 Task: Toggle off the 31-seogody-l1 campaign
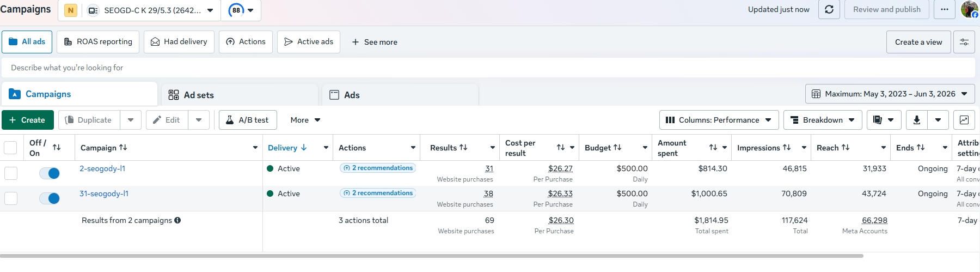click(50, 198)
